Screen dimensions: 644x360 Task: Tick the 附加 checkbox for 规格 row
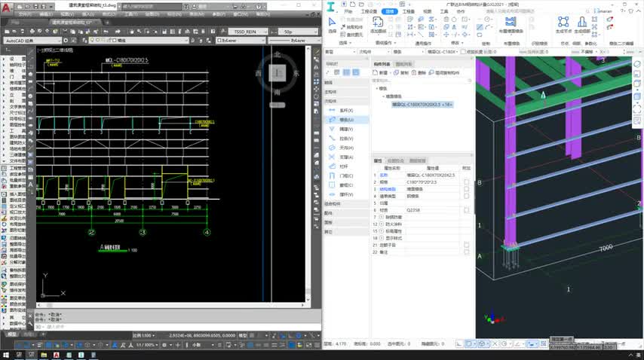467,182
